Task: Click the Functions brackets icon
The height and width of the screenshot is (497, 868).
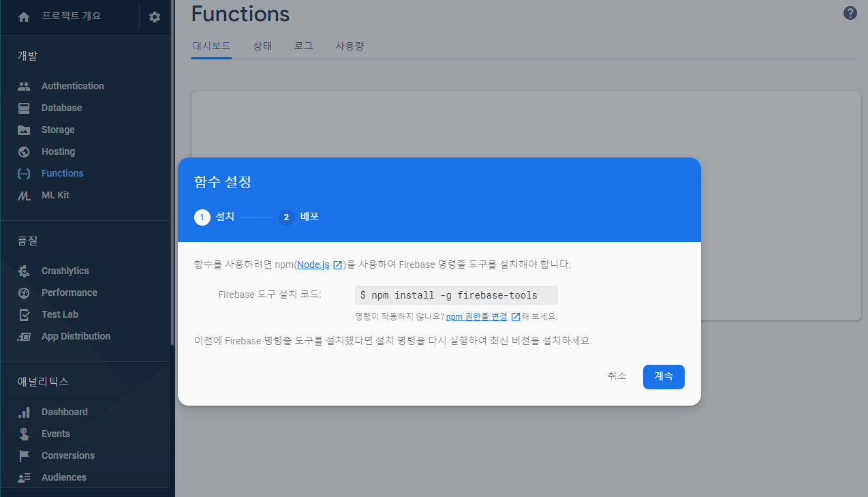Action: [24, 173]
